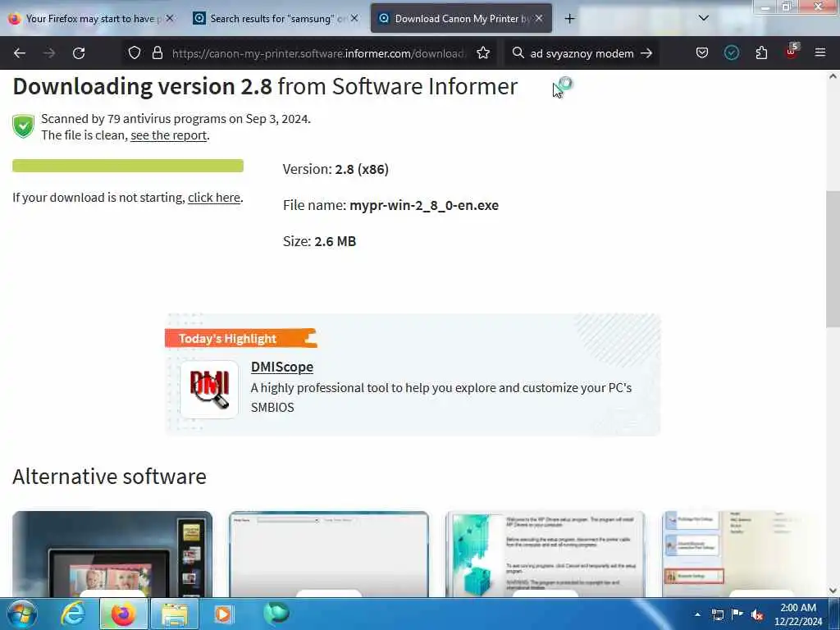List all tabs with dropdown chevron
This screenshot has height=630, width=840.
704,18
